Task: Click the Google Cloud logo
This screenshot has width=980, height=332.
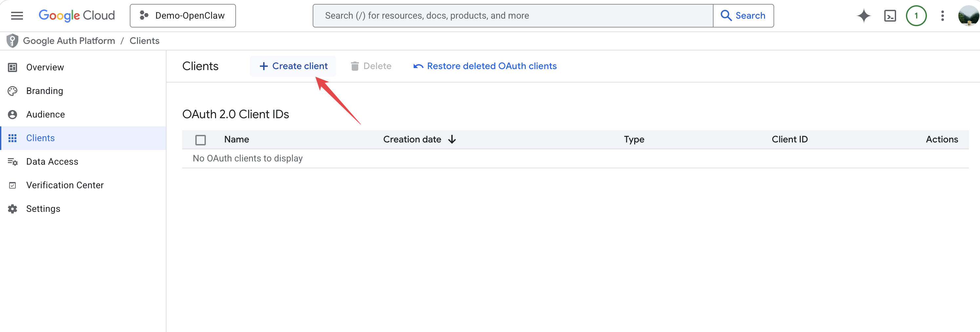Action: click(76, 15)
